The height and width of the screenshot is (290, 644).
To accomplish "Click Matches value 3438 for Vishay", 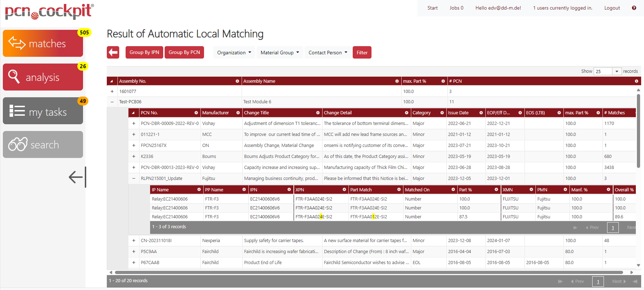I will pyautogui.click(x=609, y=168).
